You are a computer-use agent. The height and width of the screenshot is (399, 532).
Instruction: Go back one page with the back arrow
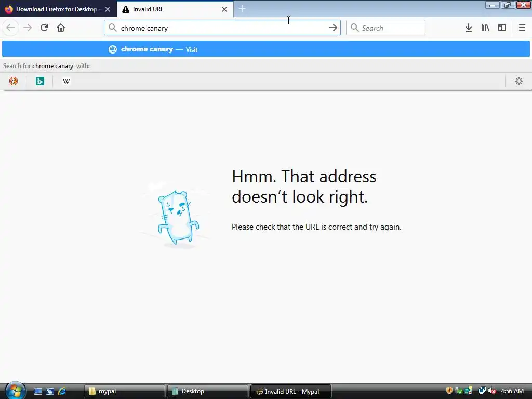coord(10,28)
